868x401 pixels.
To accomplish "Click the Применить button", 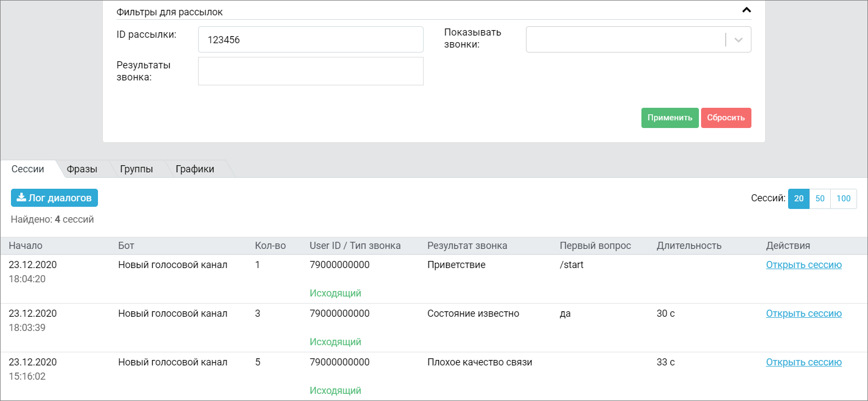I will [669, 118].
